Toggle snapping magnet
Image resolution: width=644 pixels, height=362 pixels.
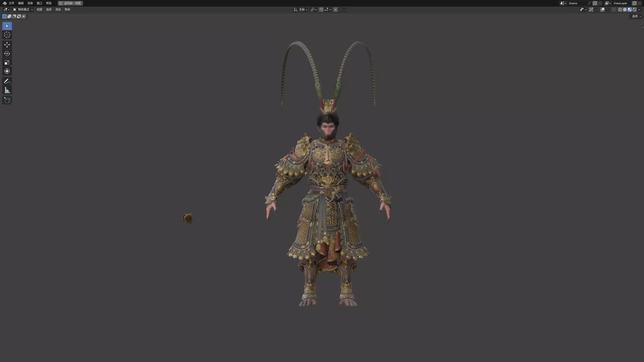(321, 10)
